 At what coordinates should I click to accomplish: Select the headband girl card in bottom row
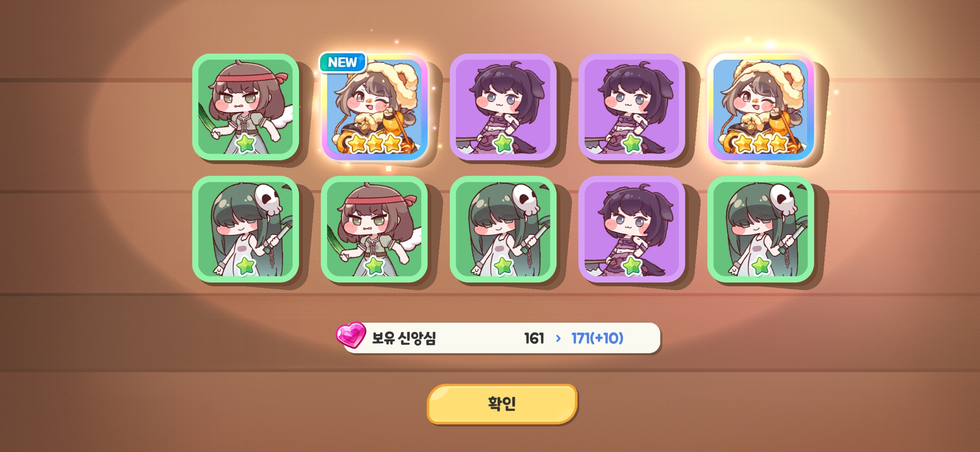click(x=374, y=229)
